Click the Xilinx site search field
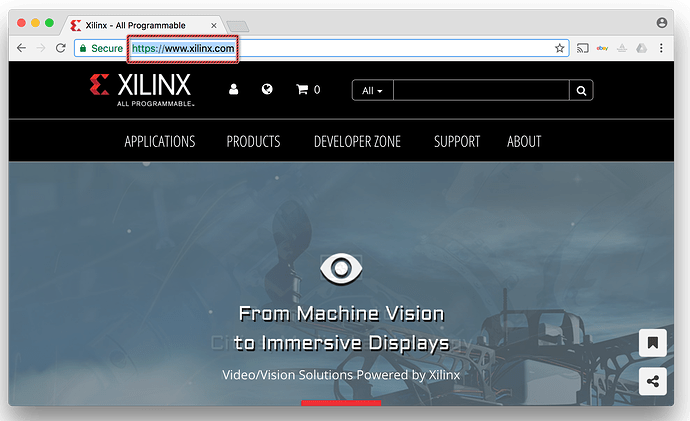The image size is (690, 421). 481,91
